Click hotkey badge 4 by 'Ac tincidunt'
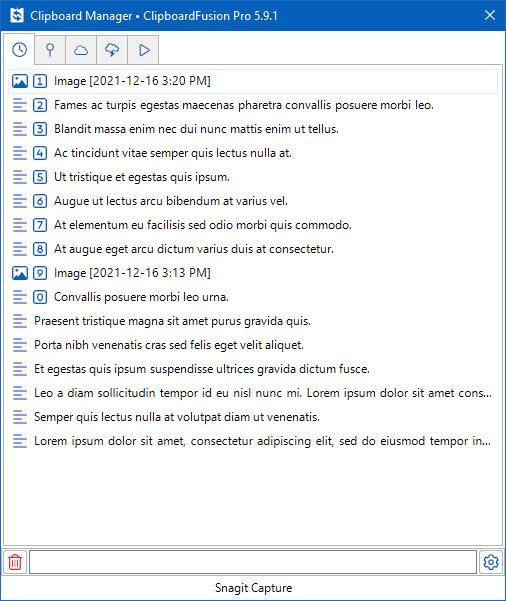Viewport: 506px width, 601px height. [40, 153]
